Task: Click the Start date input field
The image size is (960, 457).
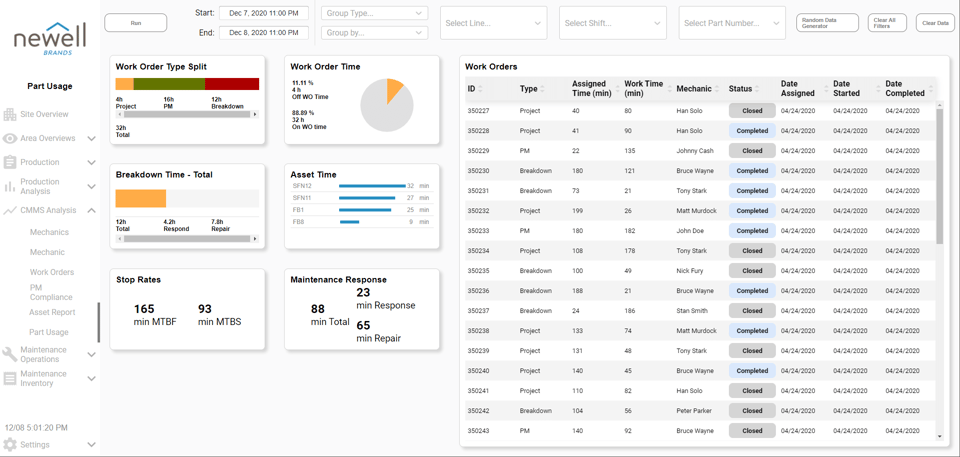Action: (x=264, y=13)
